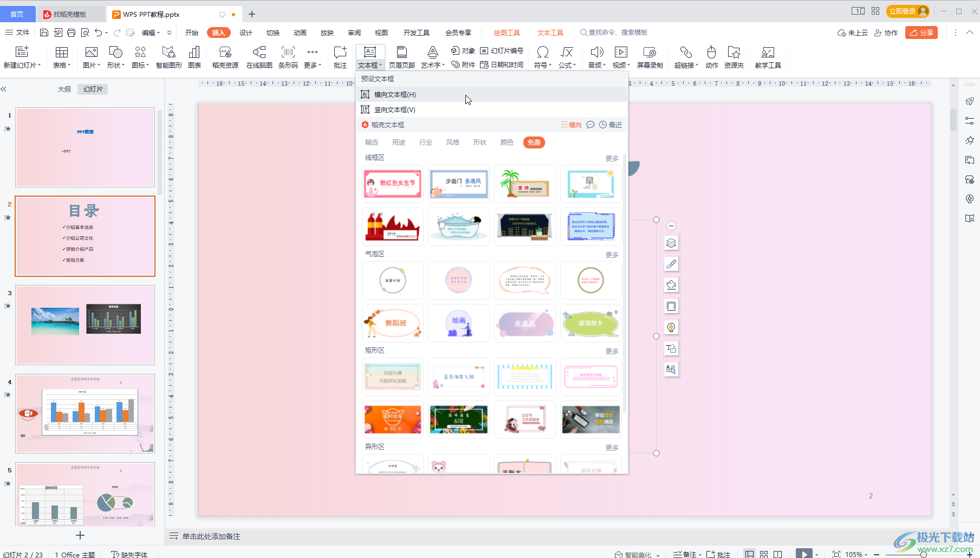The image size is (980, 558).
Task: Switch left panel to Outline (大纲) view
Action: [64, 89]
